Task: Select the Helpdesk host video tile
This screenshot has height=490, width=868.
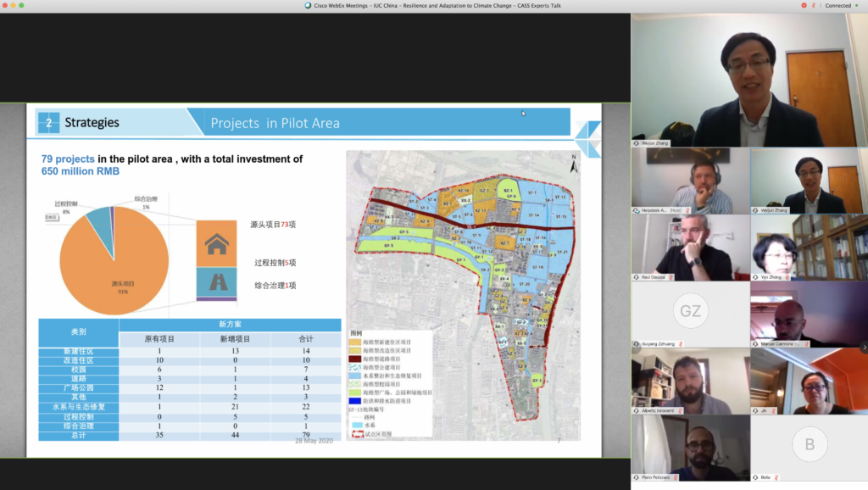Action: click(x=690, y=178)
